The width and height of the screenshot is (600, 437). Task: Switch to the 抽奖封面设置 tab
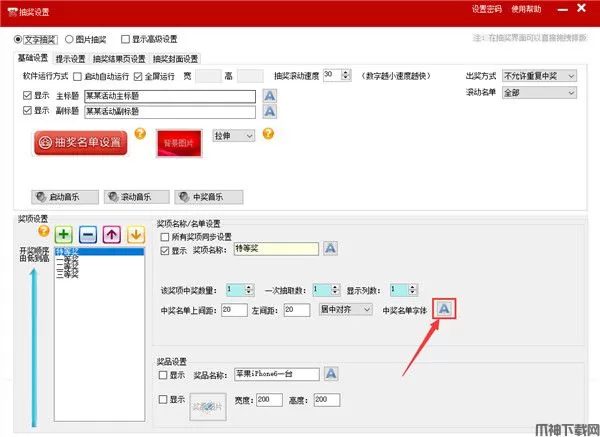click(175, 59)
